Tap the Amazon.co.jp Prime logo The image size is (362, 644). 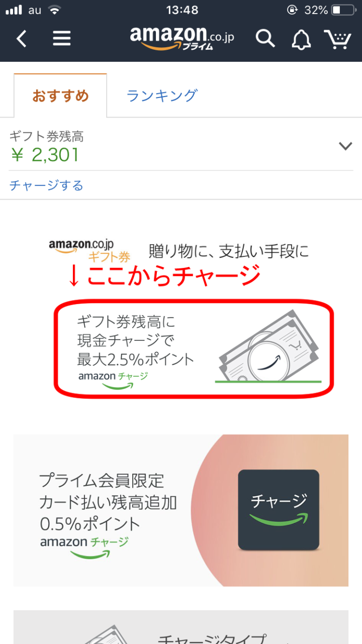coord(182,38)
